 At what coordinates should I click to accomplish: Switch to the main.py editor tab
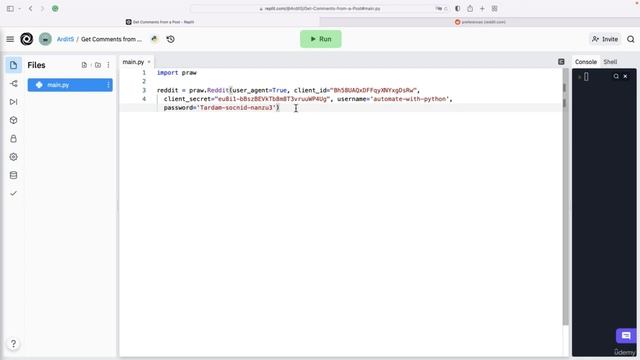(x=133, y=62)
